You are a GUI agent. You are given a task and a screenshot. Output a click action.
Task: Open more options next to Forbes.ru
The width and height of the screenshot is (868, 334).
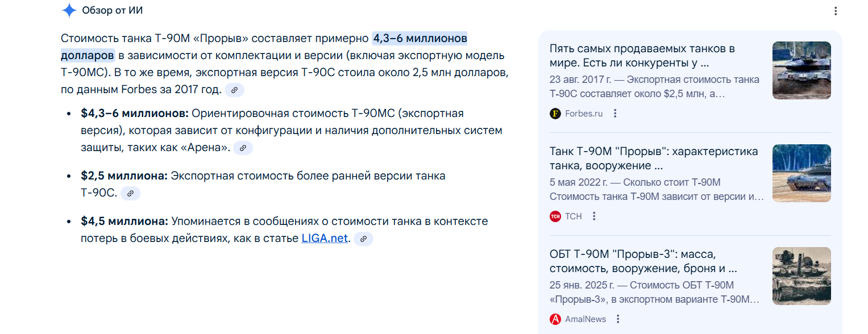614,114
